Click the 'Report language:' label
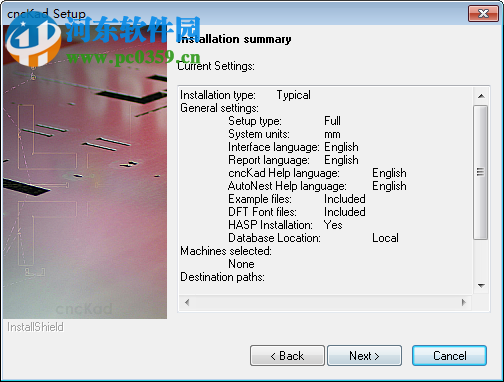This screenshot has width=504, height=382. pyautogui.click(x=269, y=160)
